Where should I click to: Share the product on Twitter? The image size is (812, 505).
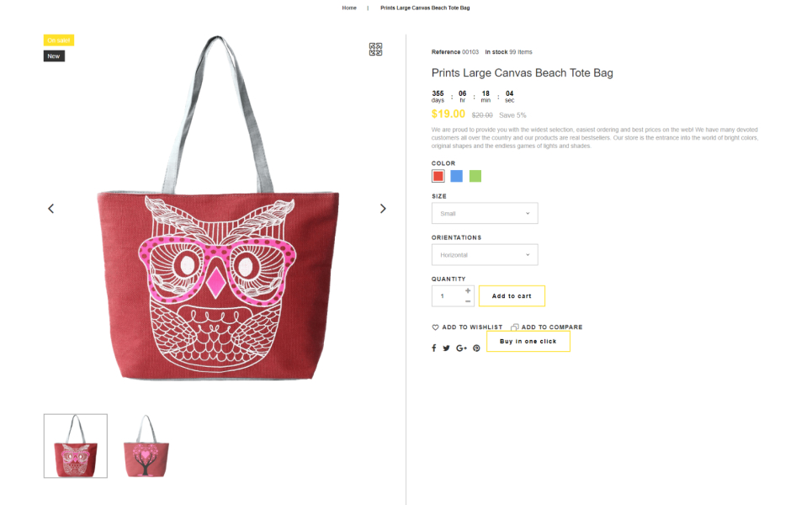pyautogui.click(x=447, y=348)
